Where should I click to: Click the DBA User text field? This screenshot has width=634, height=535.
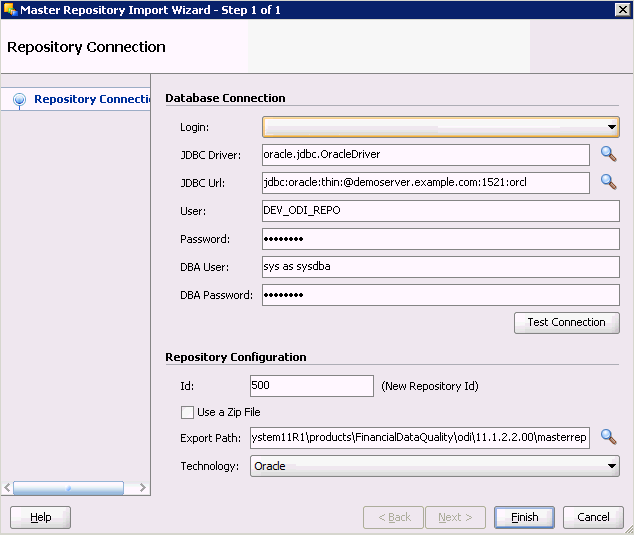coord(440,267)
